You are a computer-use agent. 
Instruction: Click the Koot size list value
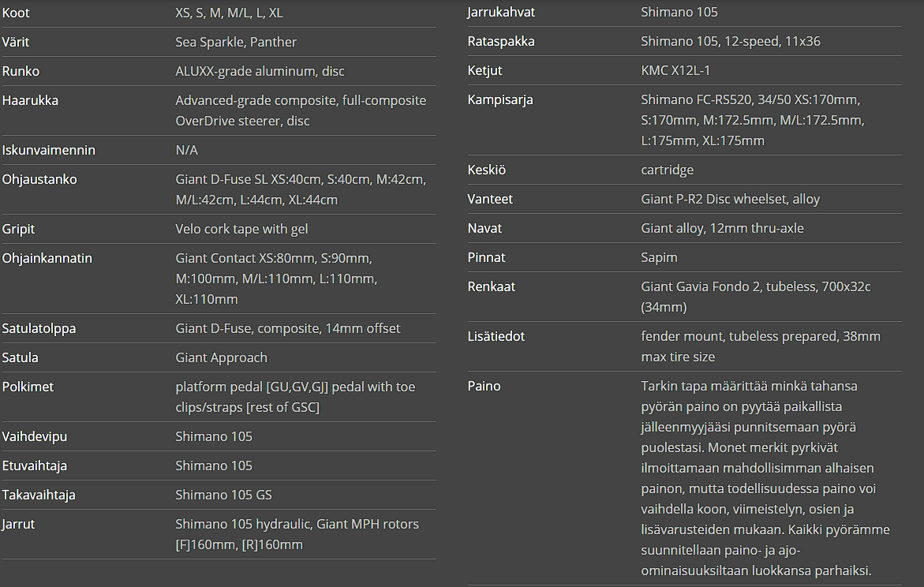click(x=229, y=13)
